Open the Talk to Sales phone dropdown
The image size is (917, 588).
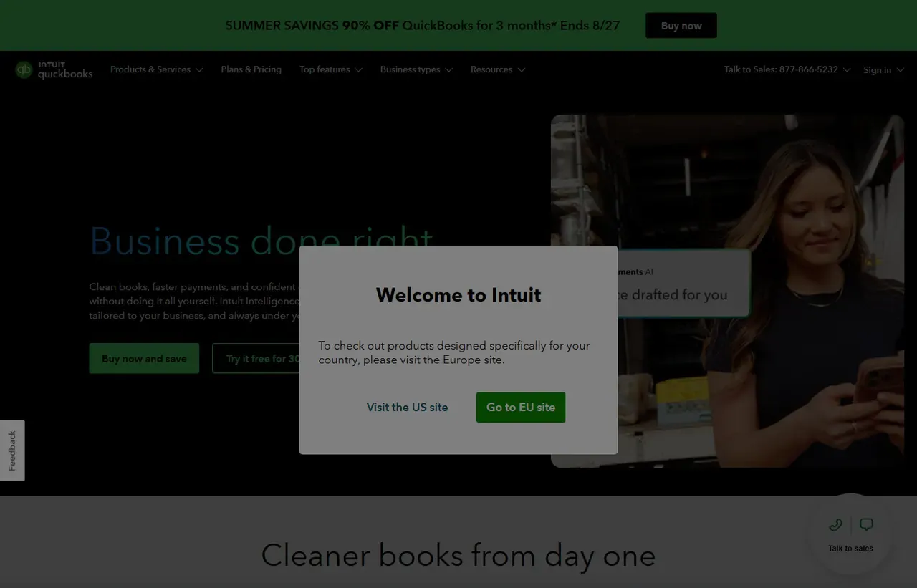click(x=787, y=69)
